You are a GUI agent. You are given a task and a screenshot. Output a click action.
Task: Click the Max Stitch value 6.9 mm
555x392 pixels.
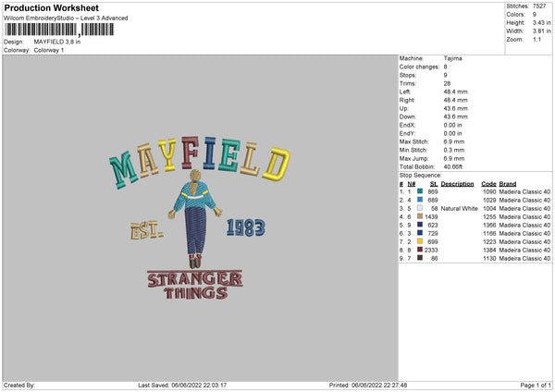pos(454,141)
